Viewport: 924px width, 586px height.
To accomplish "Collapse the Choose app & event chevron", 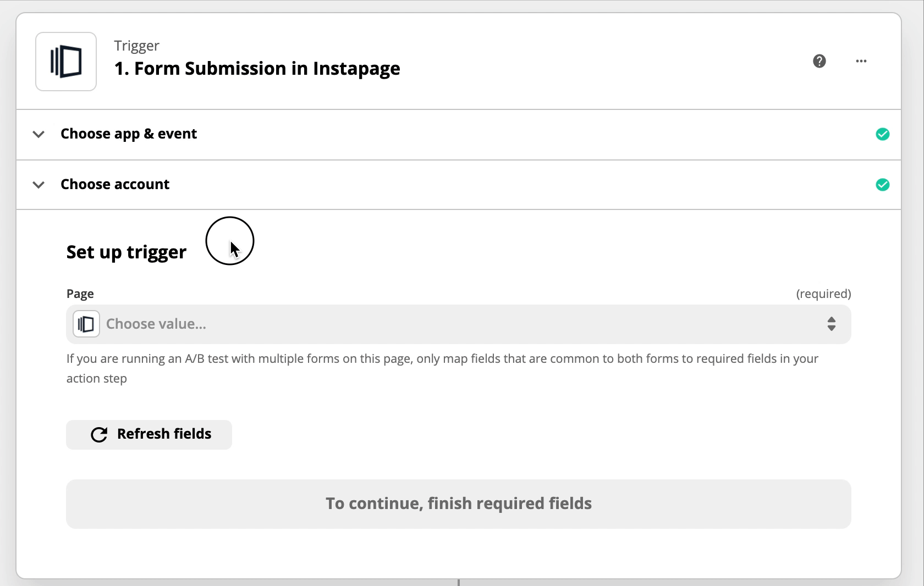I will pyautogui.click(x=38, y=134).
